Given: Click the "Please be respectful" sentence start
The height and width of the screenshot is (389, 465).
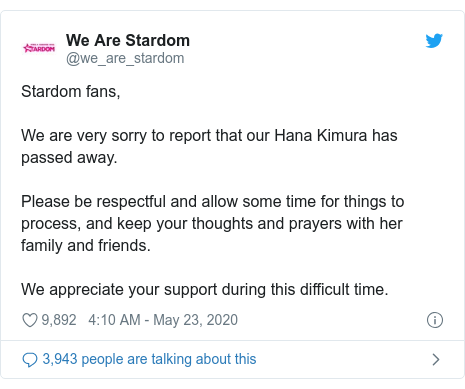Looking at the screenshot, I should (x=93, y=202).
